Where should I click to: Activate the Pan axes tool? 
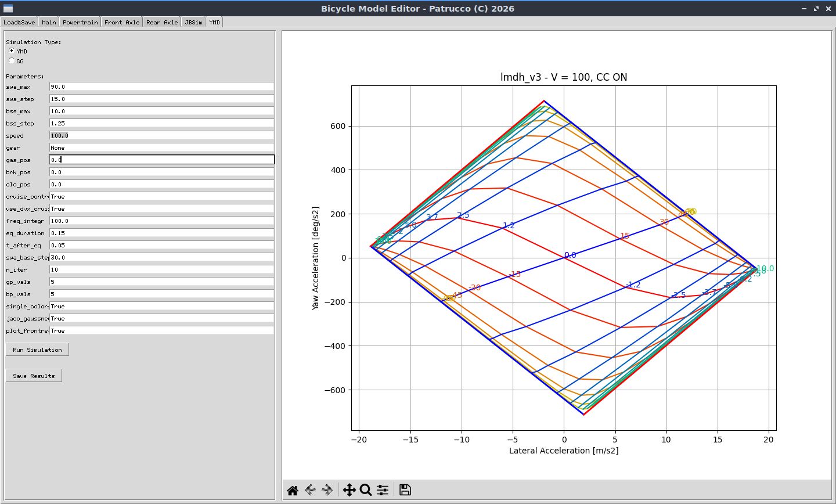(x=349, y=490)
